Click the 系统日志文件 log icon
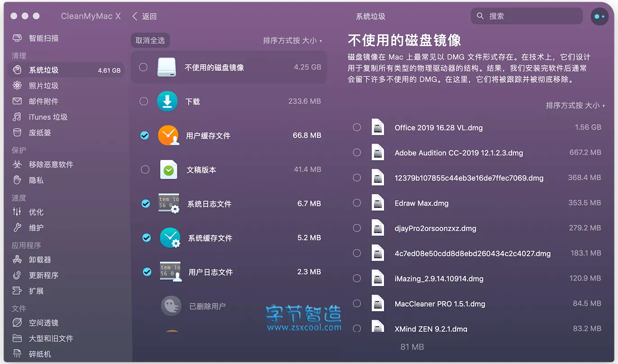Screen dimensions: 618x364 pos(169,204)
